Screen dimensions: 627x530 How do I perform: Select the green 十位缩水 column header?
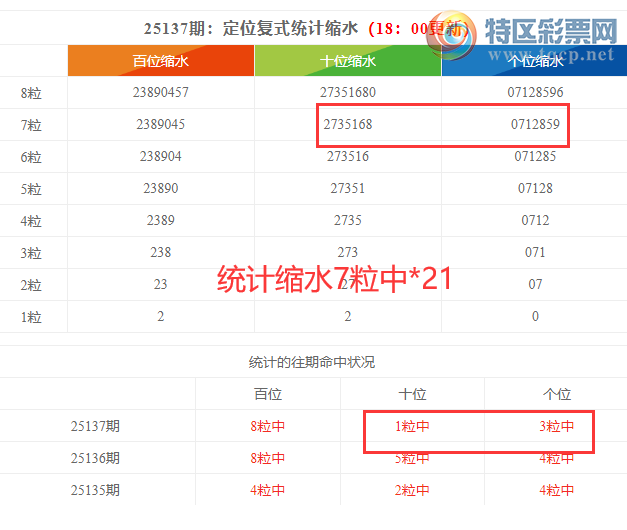click(347, 62)
